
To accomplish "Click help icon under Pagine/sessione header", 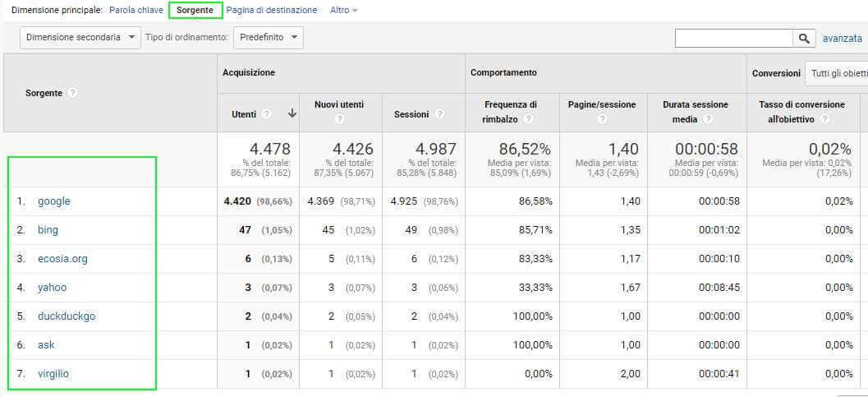I will pyautogui.click(x=602, y=120).
